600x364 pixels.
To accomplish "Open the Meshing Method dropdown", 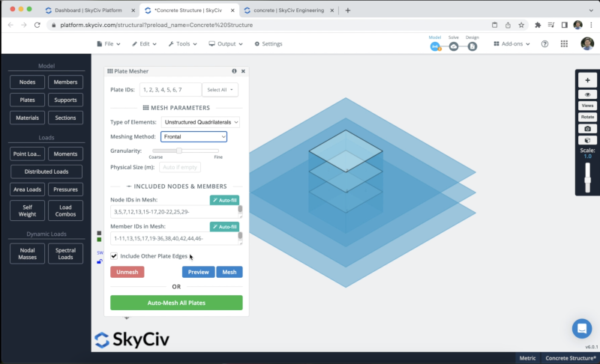I will click(x=193, y=137).
